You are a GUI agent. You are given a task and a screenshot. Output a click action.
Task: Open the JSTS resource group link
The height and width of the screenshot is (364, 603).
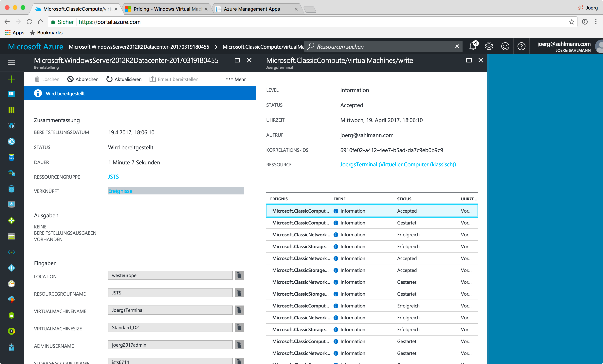[113, 177]
